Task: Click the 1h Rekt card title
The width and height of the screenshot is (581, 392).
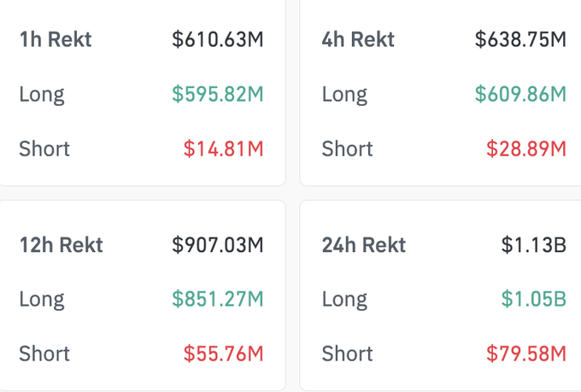Action: (x=56, y=39)
